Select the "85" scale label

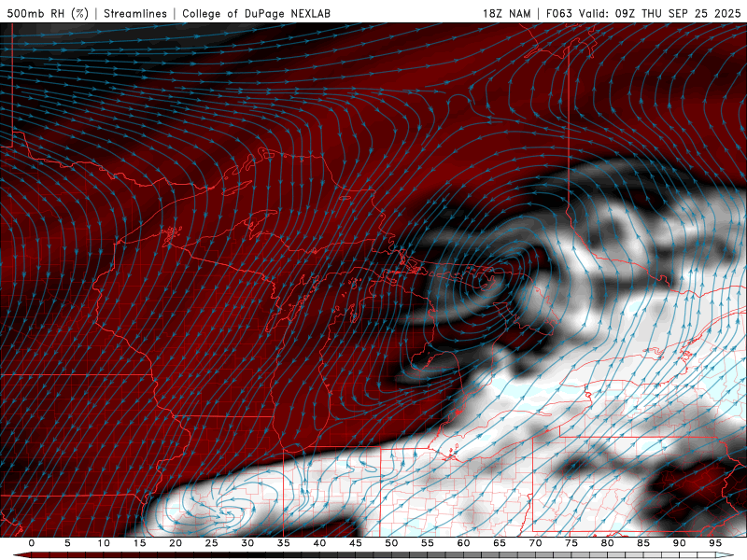click(x=643, y=543)
